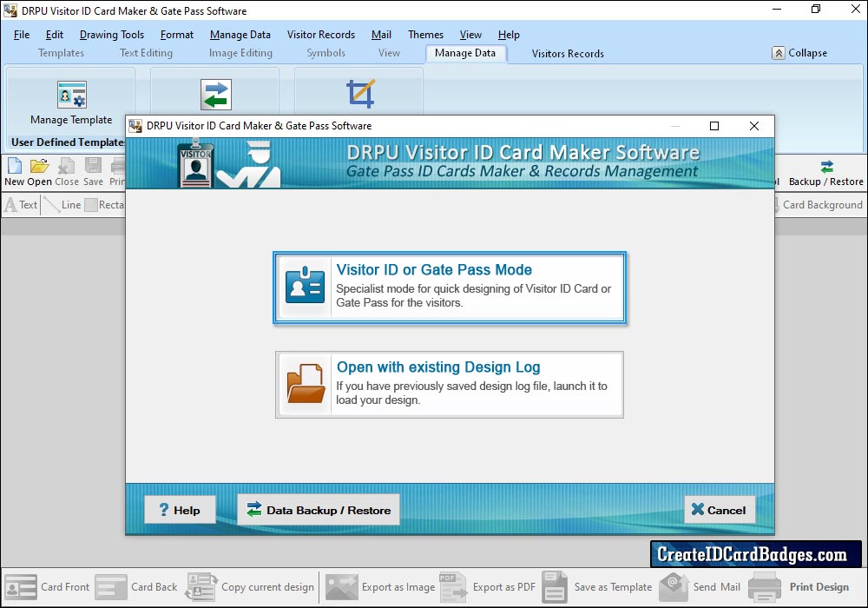Click the New document toolbar icon
Screen dimensions: 868x608
pos(15,166)
